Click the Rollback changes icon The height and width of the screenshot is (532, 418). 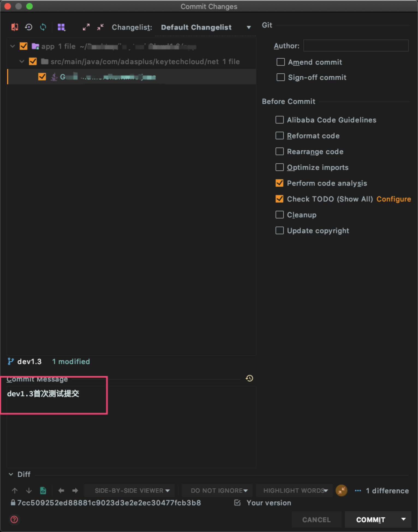tap(29, 27)
